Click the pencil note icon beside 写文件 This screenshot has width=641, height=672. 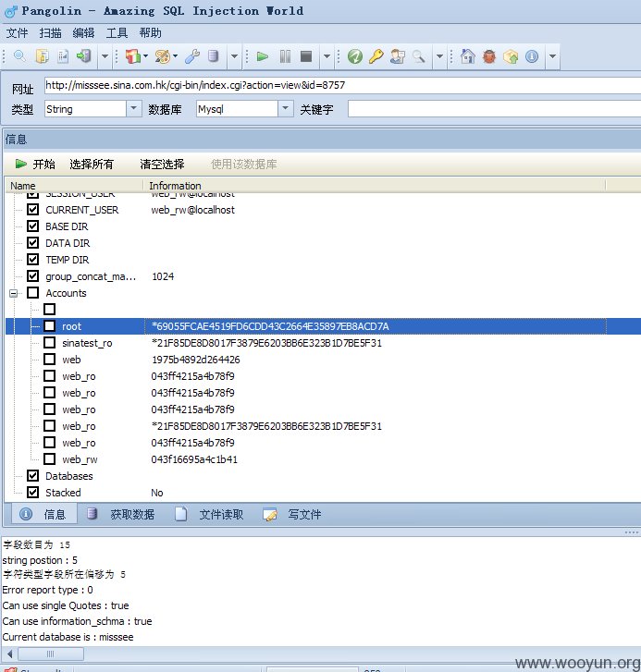pos(270,514)
